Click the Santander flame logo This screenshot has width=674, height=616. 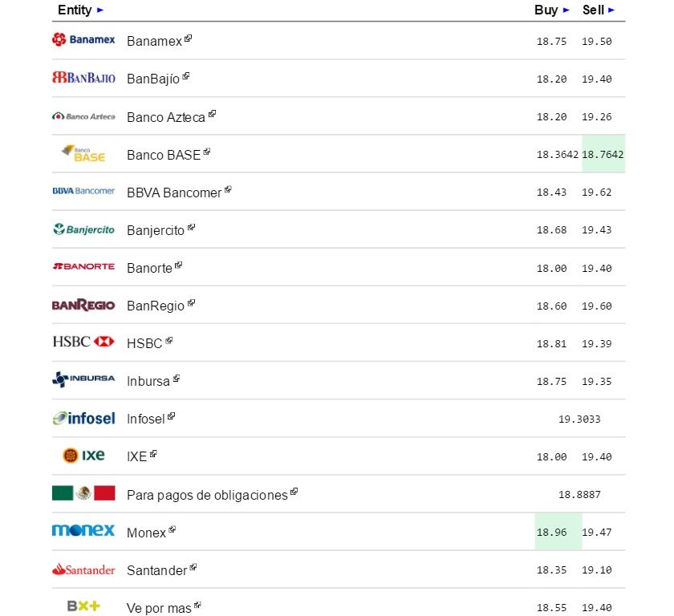coord(83,569)
